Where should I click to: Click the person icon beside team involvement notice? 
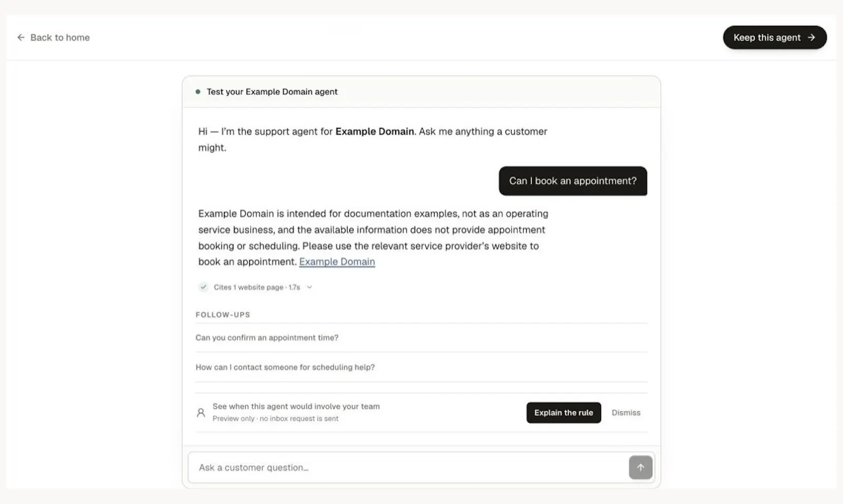click(x=201, y=412)
